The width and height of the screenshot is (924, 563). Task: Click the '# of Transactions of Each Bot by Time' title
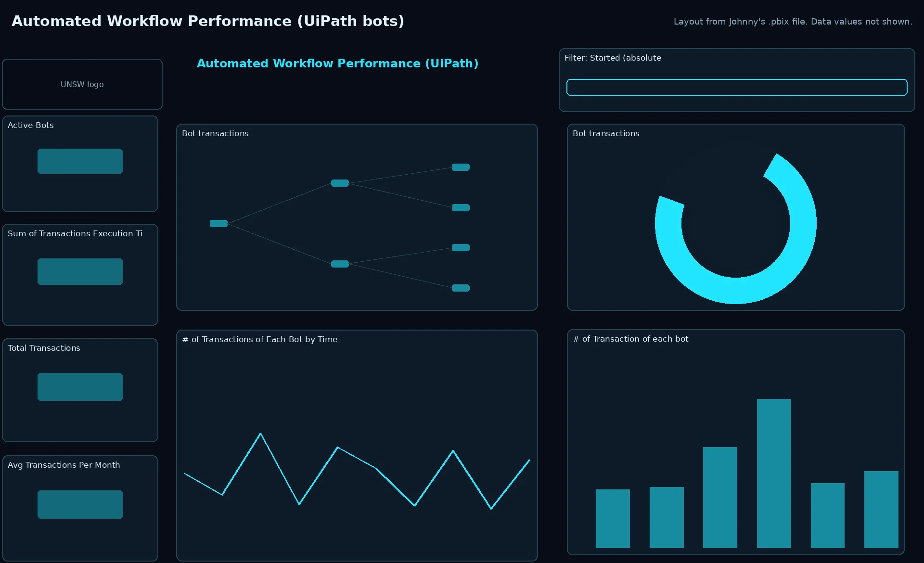[260, 339]
